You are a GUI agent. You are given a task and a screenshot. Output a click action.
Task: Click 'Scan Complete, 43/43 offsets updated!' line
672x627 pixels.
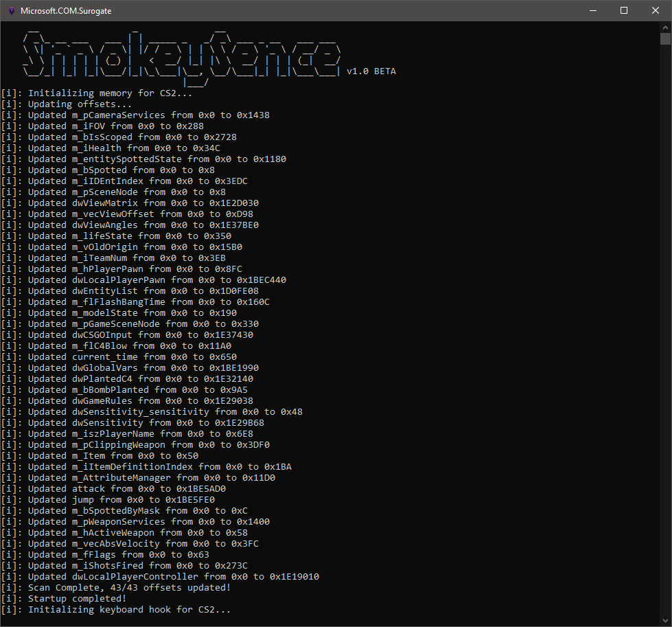pyautogui.click(x=116, y=588)
